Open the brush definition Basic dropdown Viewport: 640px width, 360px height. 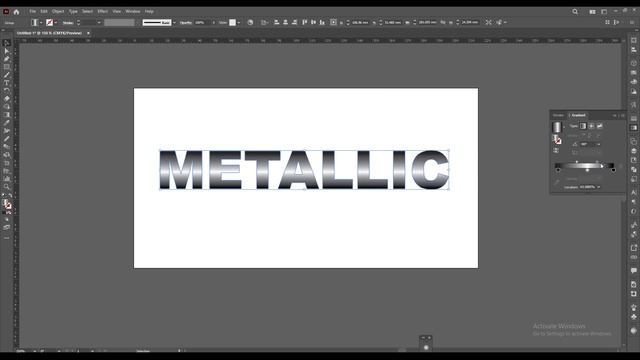coord(174,22)
